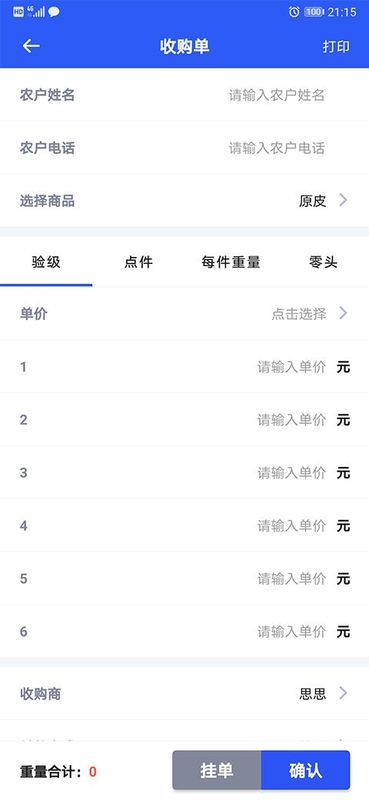Select the 验级 tab
369x800 pixels.
[x=46, y=262]
